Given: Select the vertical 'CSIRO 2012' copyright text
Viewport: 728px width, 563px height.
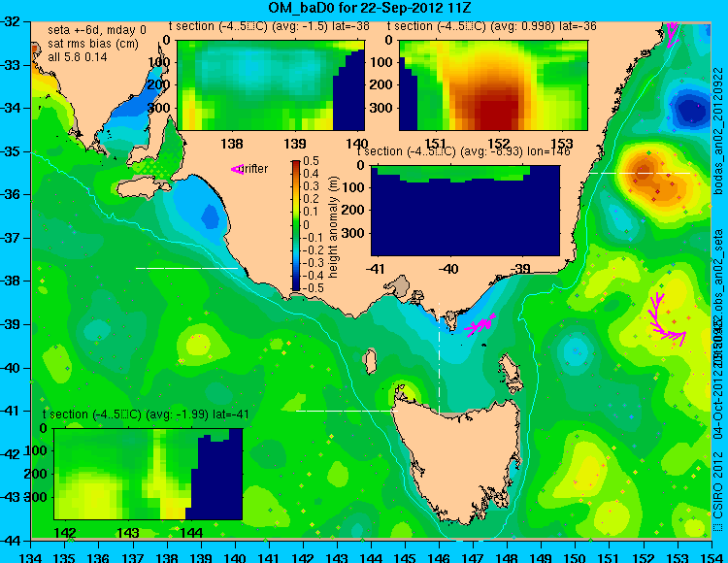Looking at the screenshot, I should click(718, 486).
